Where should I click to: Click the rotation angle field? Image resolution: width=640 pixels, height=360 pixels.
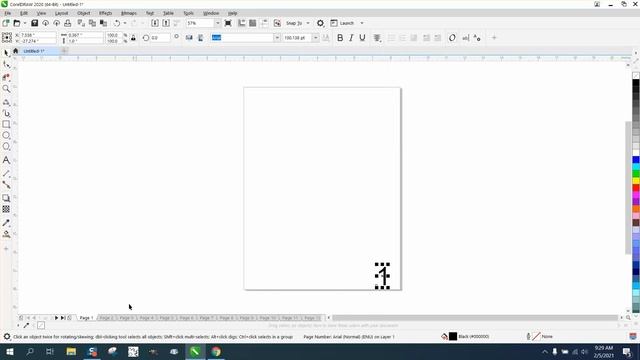160,38
